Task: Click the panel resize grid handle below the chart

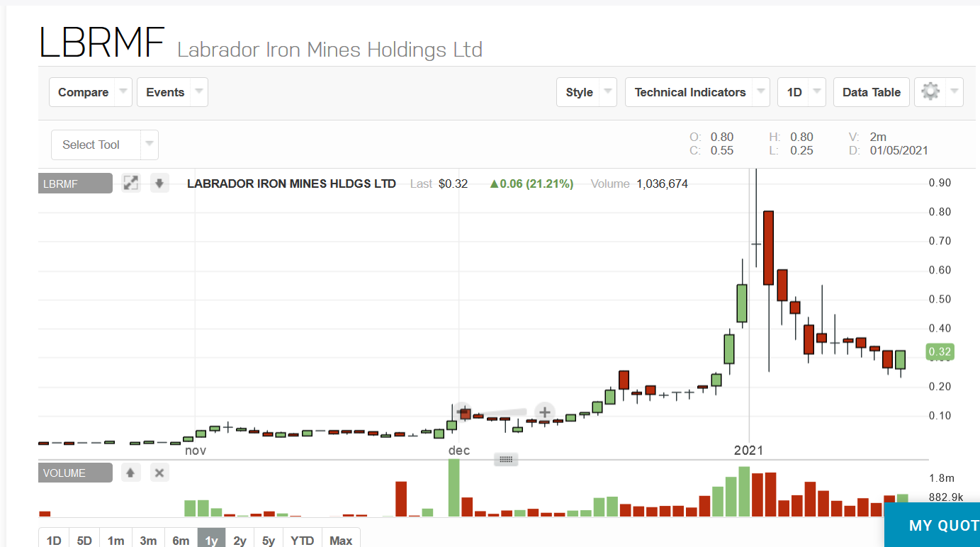Action: (506, 459)
